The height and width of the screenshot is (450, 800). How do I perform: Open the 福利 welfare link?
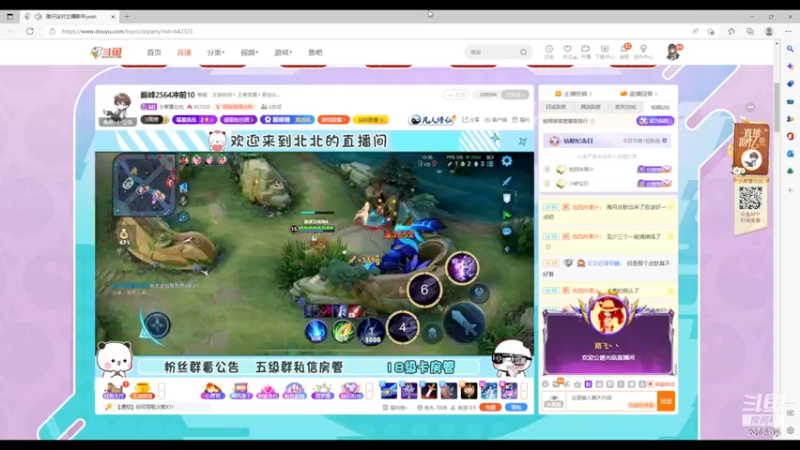[521, 120]
